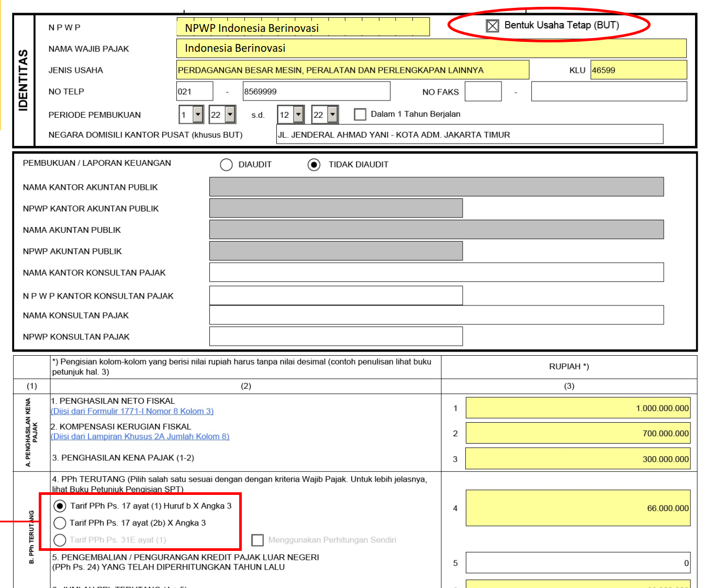Tick Menggunakan Perhitungan Sendiri checkbox

point(258,540)
